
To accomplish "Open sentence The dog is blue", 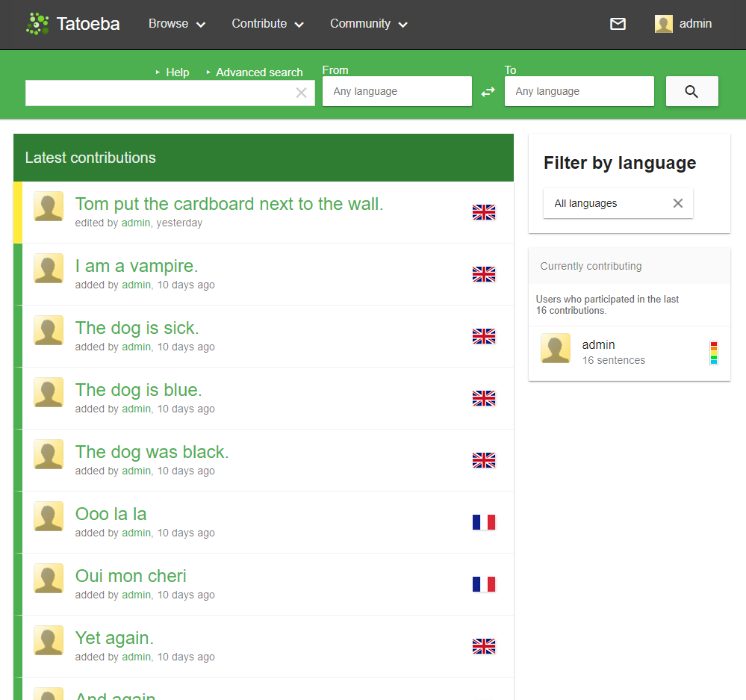I will (x=138, y=390).
